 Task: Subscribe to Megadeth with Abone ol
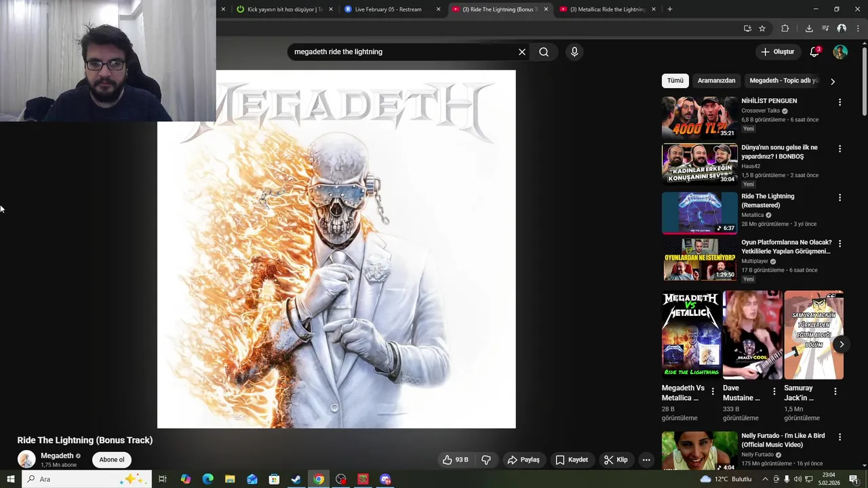pyautogui.click(x=112, y=460)
